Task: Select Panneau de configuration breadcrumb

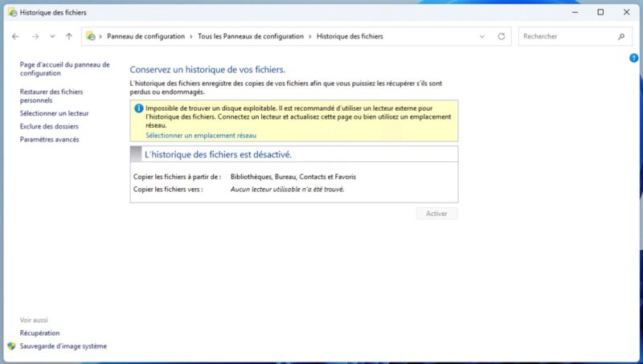Action: pos(146,36)
